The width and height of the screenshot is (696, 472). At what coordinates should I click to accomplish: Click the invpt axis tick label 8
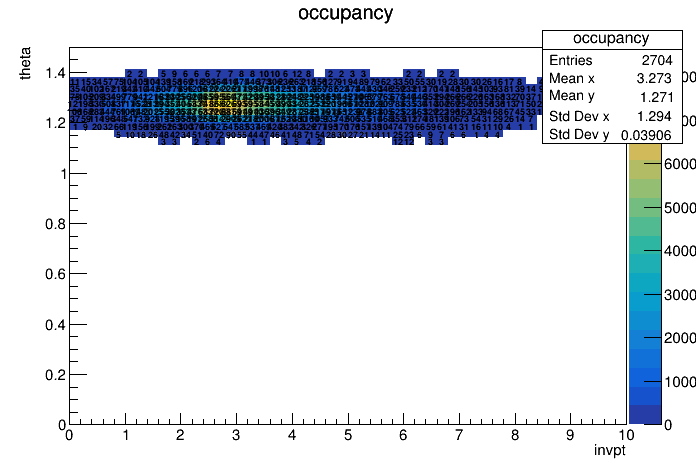tap(514, 435)
